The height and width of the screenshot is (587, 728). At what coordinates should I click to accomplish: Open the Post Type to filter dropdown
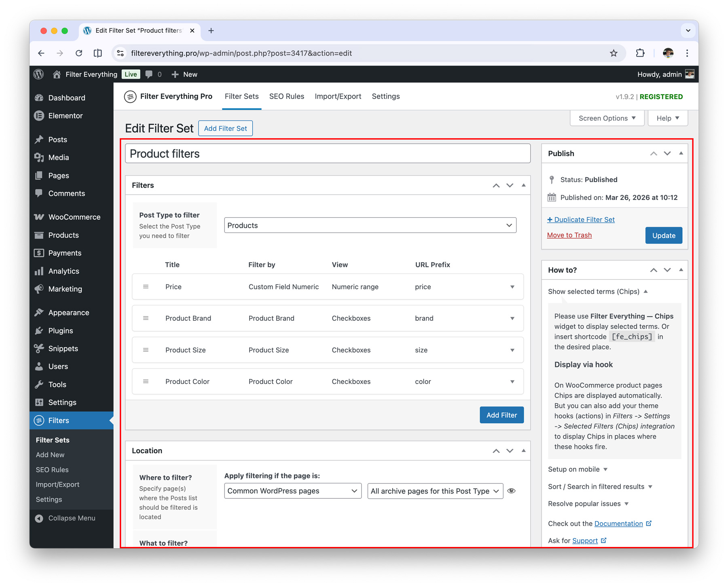click(x=370, y=225)
